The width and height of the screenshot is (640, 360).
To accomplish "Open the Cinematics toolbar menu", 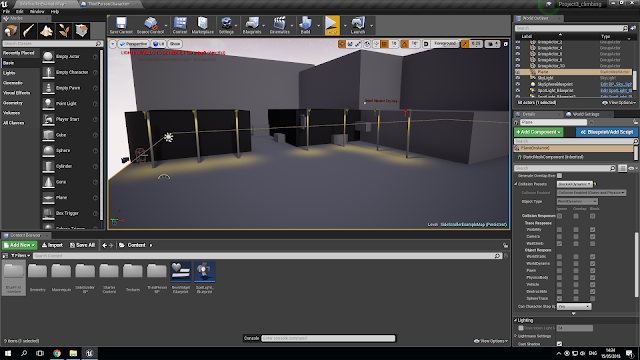I will pyautogui.click(x=280, y=25).
